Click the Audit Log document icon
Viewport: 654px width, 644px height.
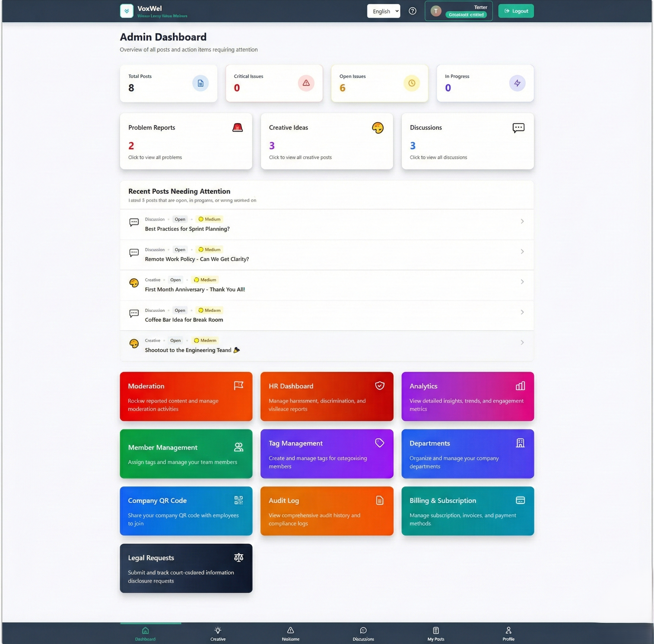380,500
